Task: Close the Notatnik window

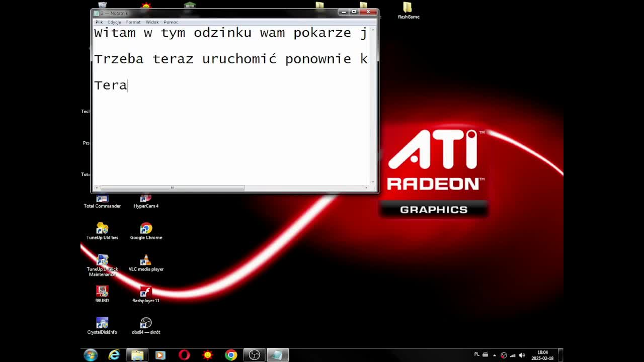Action: click(x=368, y=12)
